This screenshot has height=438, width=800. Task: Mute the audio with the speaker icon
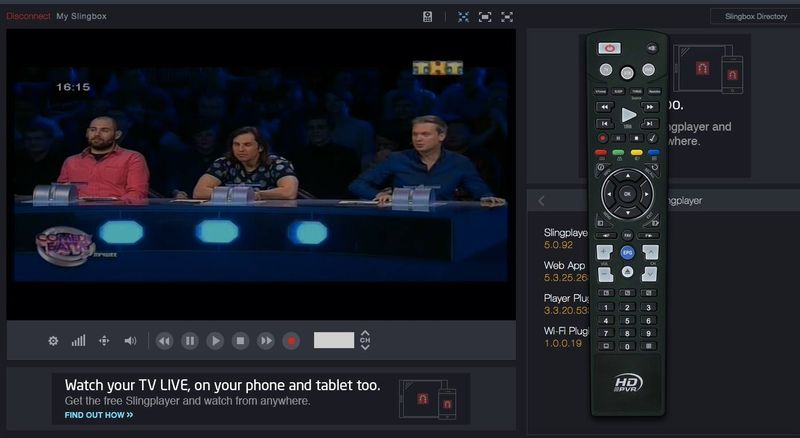(x=130, y=341)
